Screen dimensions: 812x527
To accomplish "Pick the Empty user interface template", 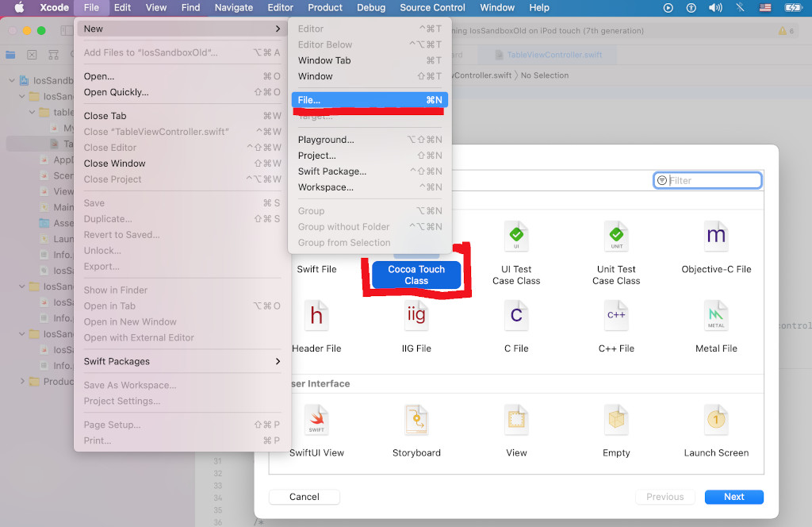I will coord(616,431).
